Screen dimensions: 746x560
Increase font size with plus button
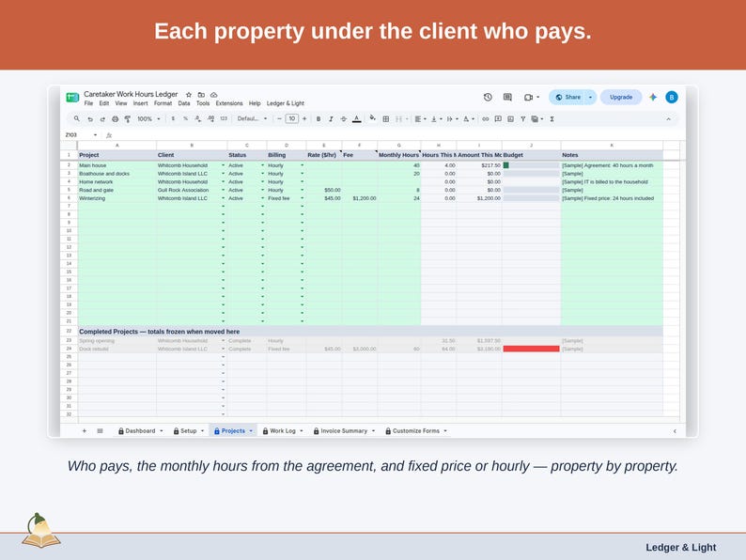(x=304, y=119)
